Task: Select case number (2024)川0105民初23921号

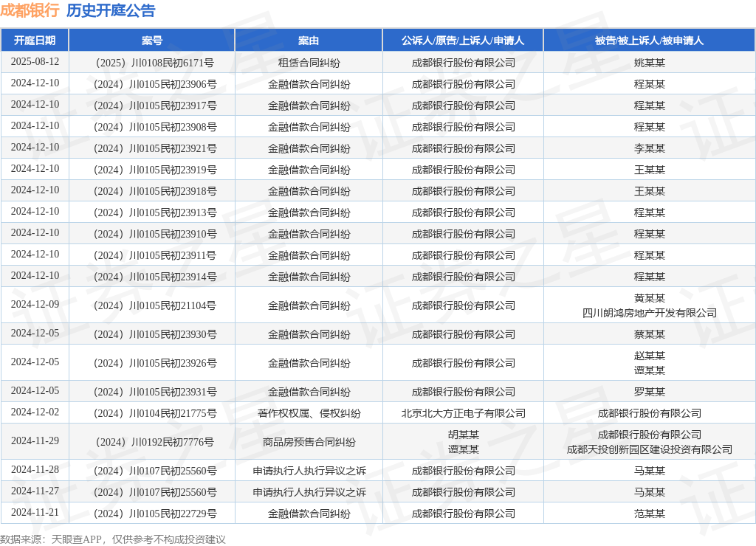Action: tap(155, 148)
